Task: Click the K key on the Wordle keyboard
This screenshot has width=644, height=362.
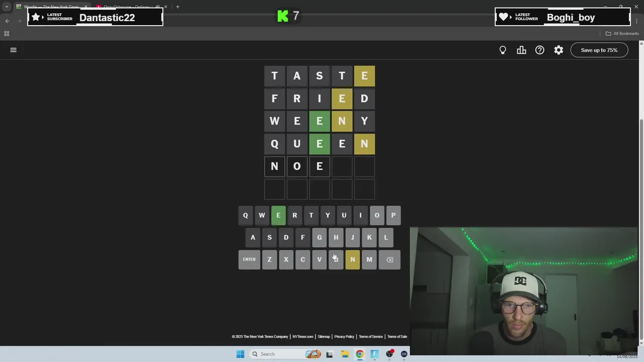Action: tap(369, 237)
